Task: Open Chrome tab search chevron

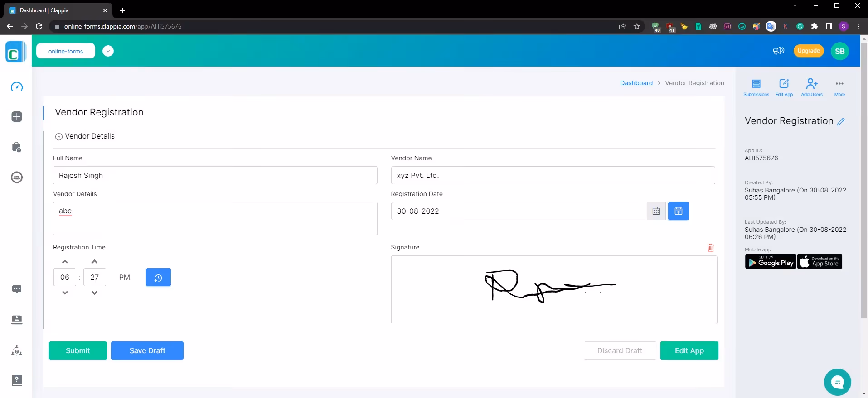Action: click(x=795, y=5)
